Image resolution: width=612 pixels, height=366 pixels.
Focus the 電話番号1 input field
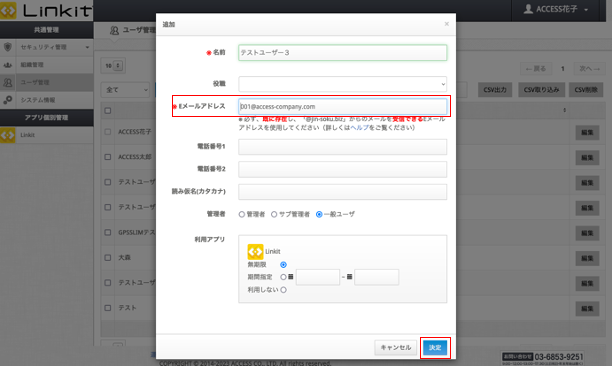(x=342, y=147)
